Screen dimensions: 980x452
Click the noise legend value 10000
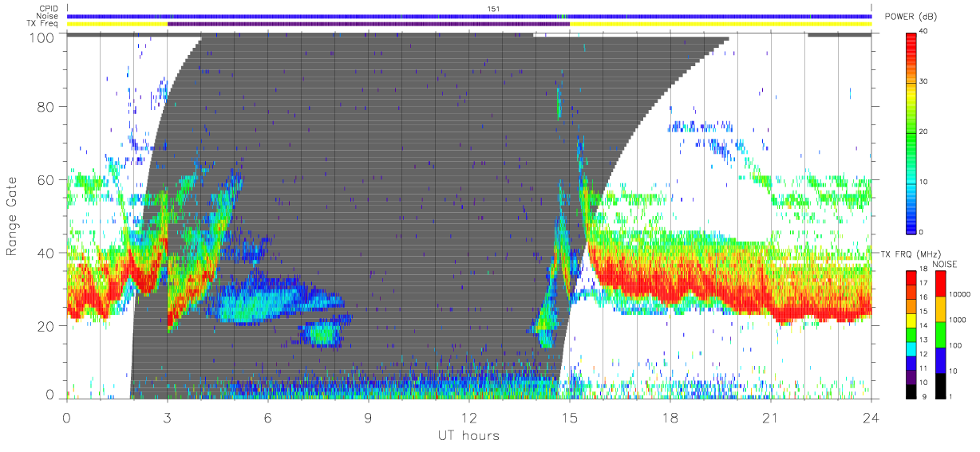click(960, 294)
